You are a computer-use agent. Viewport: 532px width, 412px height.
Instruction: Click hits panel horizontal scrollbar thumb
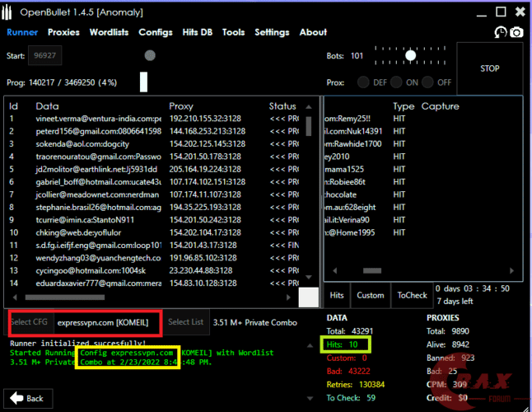[372, 270]
